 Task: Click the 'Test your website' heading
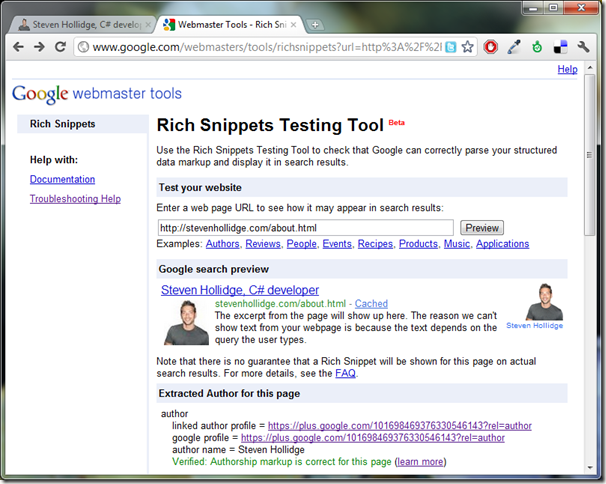[200, 187]
